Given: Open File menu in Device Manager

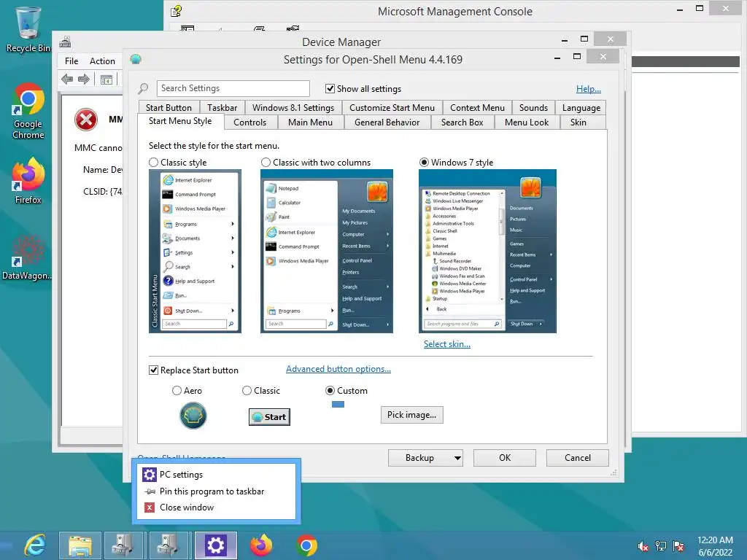Looking at the screenshot, I should pos(71,61).
